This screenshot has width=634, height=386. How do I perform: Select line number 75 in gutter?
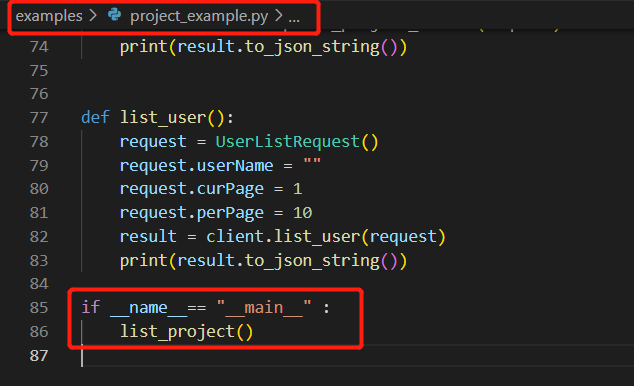39,71
